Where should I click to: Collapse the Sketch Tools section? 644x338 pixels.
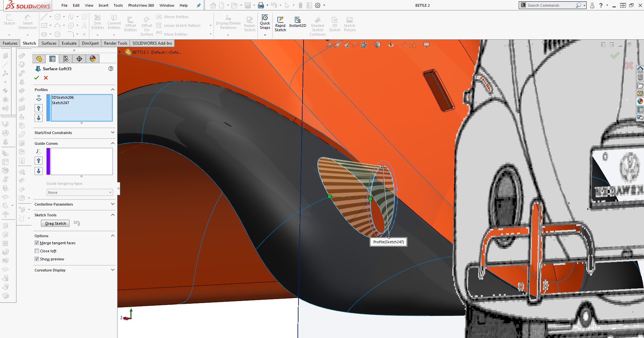pos(113,215)
